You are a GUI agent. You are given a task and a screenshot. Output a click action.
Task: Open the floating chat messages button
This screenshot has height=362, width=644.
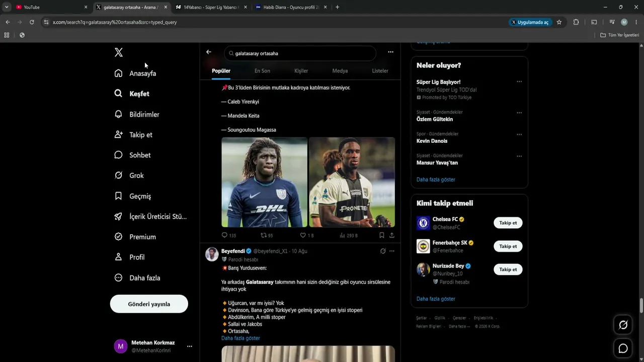tap(623, 348)
